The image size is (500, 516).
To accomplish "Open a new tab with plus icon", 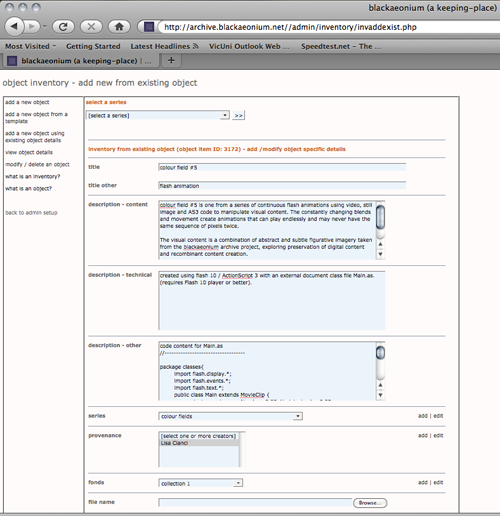I will pyautogui.click(x=171, y=60).
